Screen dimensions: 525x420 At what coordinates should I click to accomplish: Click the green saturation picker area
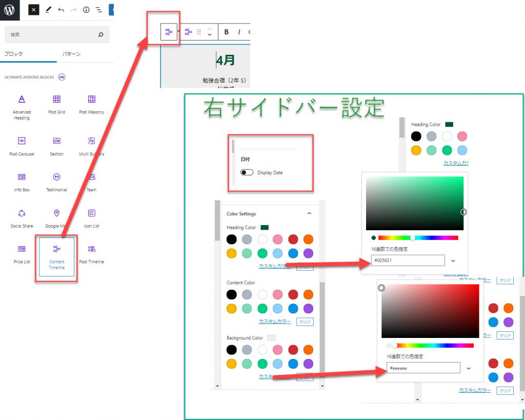point(414,203)
